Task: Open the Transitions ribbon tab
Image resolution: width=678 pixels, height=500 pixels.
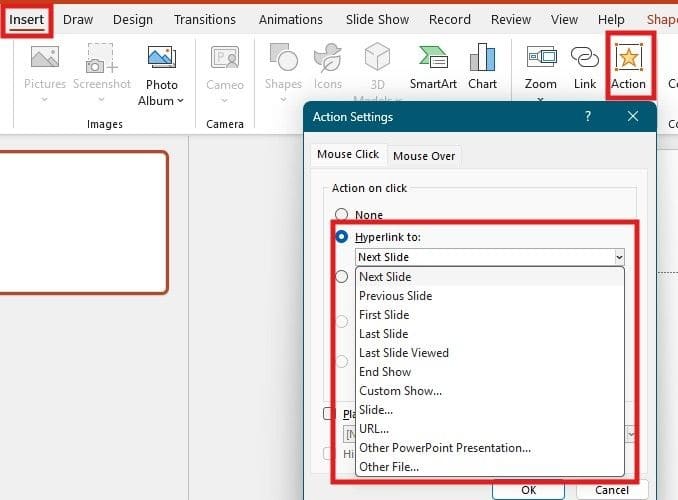Action: [205, 19]
